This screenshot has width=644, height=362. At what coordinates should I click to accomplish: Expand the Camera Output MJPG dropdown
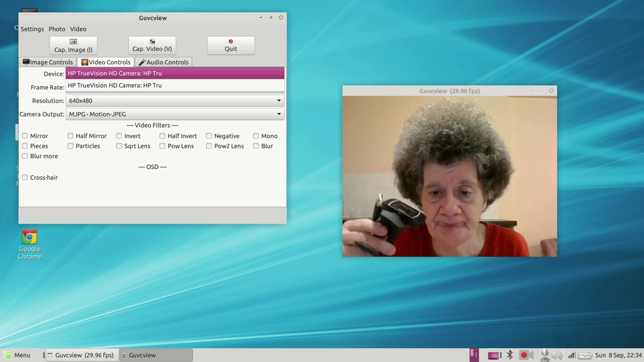click(x=175, y=114)
